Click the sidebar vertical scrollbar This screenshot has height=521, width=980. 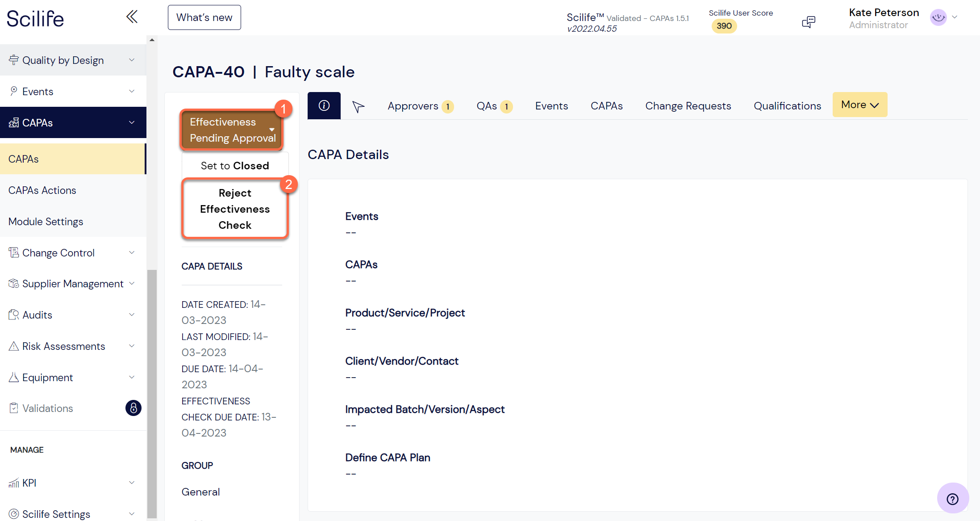tap(152, 393)
